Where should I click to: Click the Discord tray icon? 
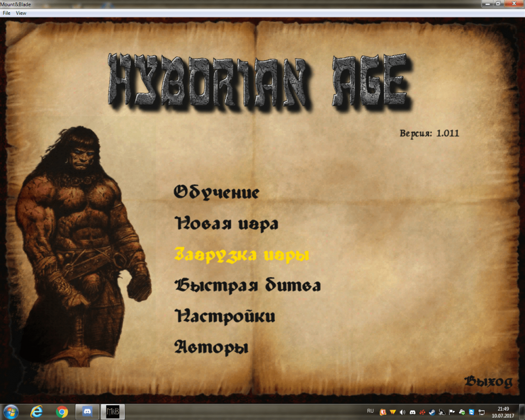pyautogui.click(x=412, y=412)
